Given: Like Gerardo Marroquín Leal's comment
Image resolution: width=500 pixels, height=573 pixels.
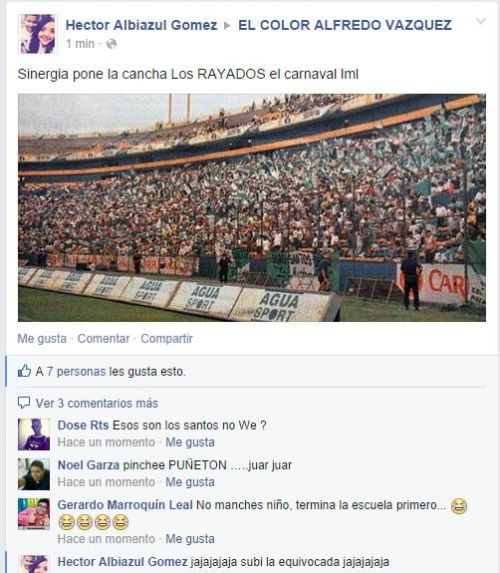Looking at the screenshot, I should [x=190, y=539].
